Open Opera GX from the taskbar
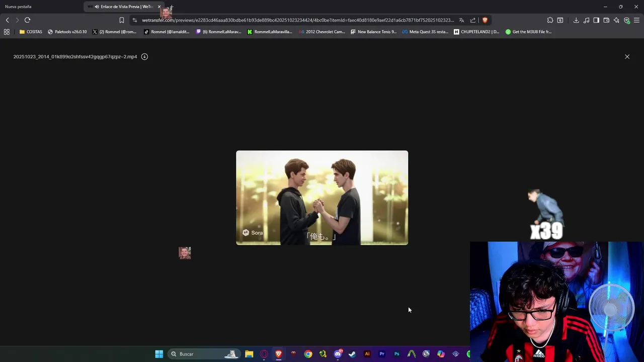Screen dimensions: 644x362 click(264, 354)
